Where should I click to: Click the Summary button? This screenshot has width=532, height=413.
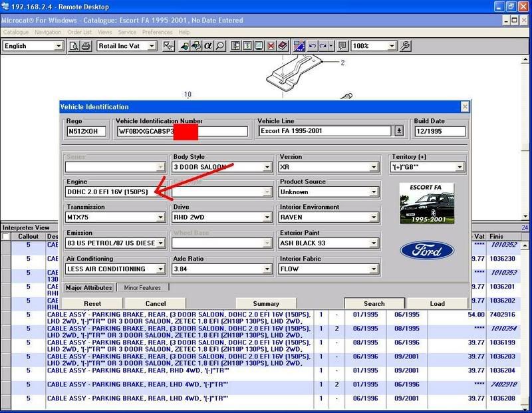click(x=266, y=303)
